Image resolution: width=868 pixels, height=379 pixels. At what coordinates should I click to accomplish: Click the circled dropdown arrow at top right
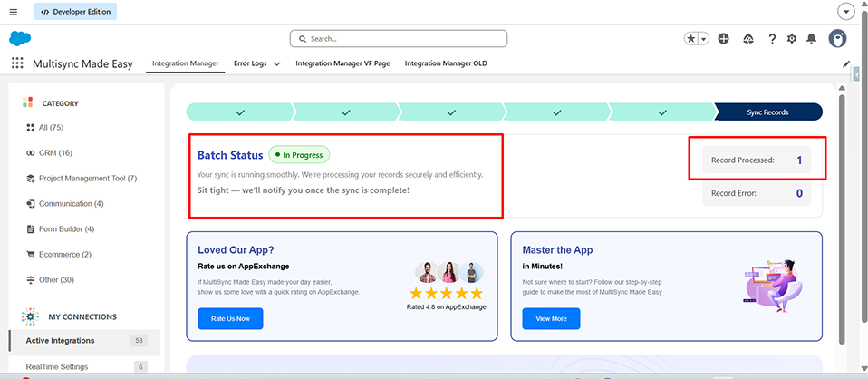point(845,12)
